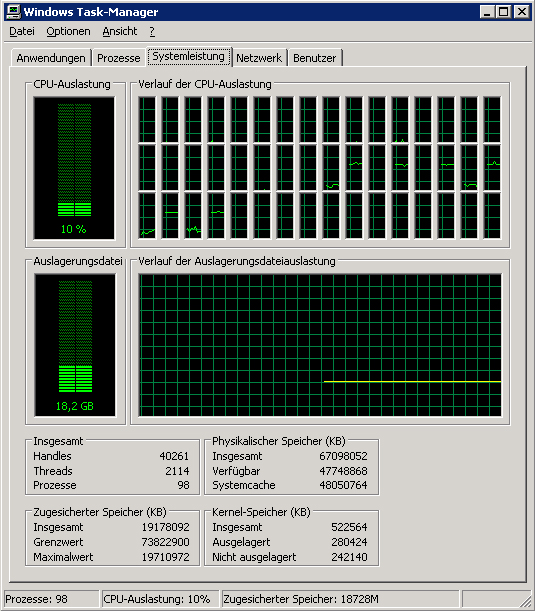
Task: Click committed memory Insgesamt value 19178092
Action: pyautogui.click(x=165, y=527)
